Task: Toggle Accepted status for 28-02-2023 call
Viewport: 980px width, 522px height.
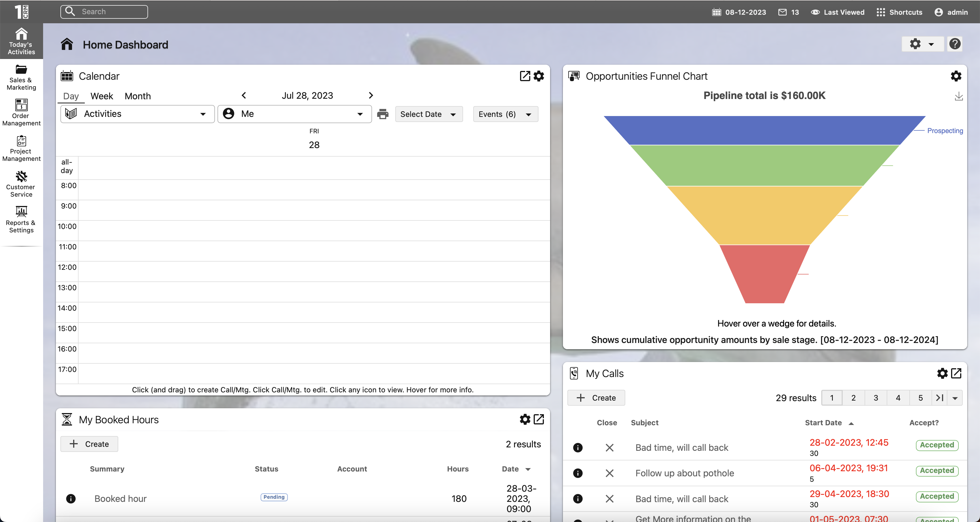Action: (x=937, y=445)
